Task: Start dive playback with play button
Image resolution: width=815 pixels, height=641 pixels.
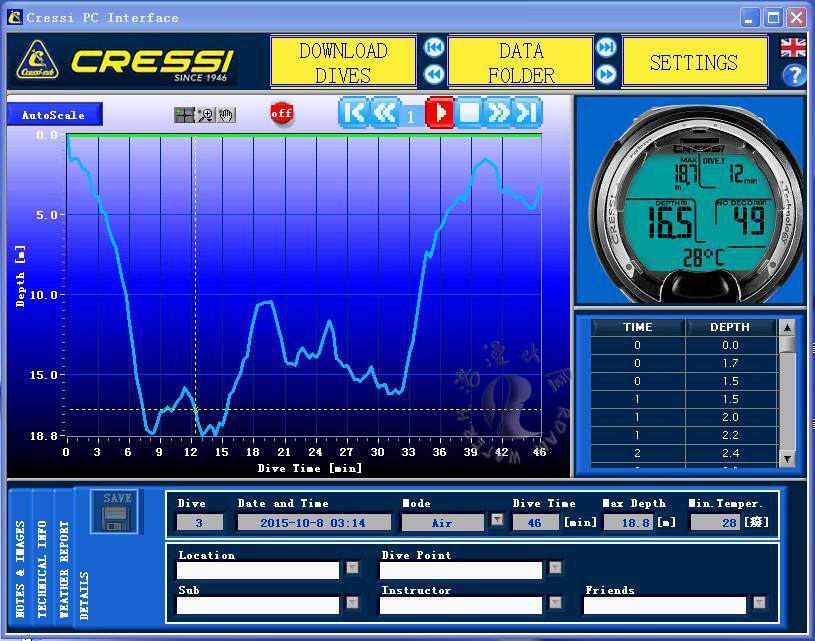Action: click(x=440, y=112)
